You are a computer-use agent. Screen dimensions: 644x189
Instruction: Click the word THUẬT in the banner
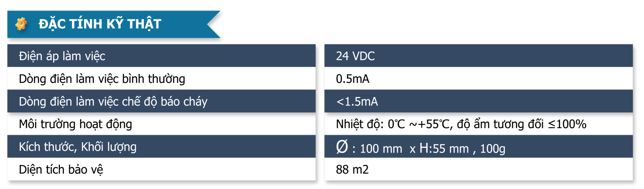pos(144,24)
